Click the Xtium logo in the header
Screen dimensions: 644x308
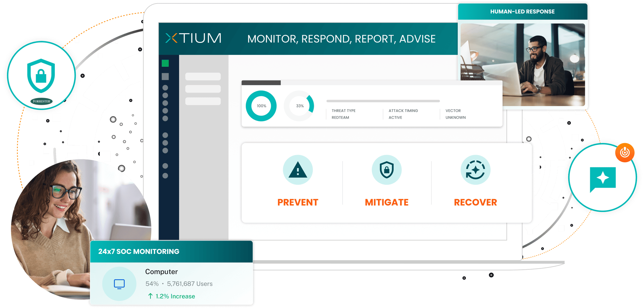pos(193,38)
